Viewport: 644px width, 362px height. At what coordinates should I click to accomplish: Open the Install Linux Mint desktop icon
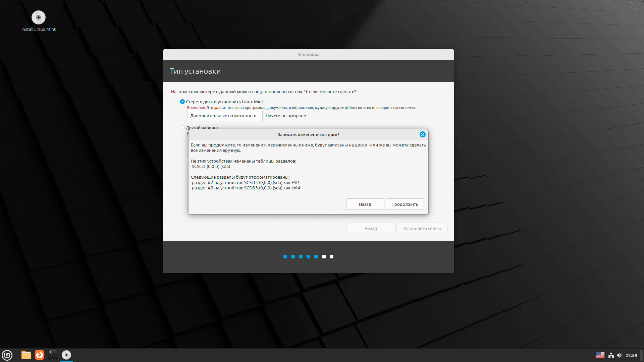tap(39, 18)
